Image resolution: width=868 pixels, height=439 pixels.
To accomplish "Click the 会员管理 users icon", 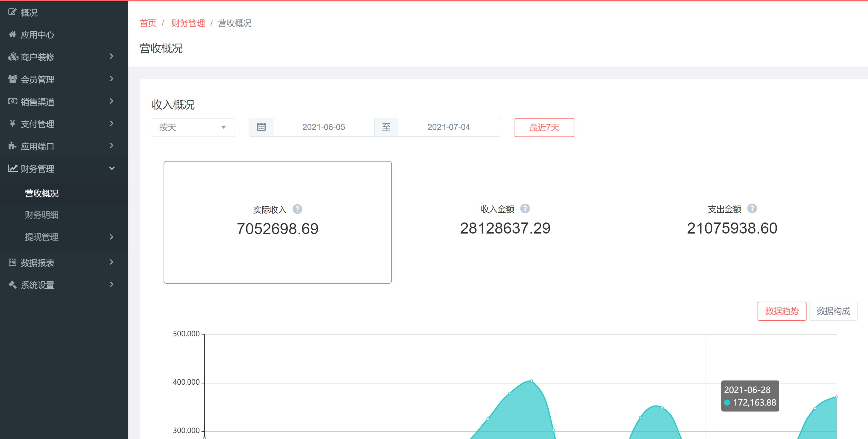I will pos(13,79).
